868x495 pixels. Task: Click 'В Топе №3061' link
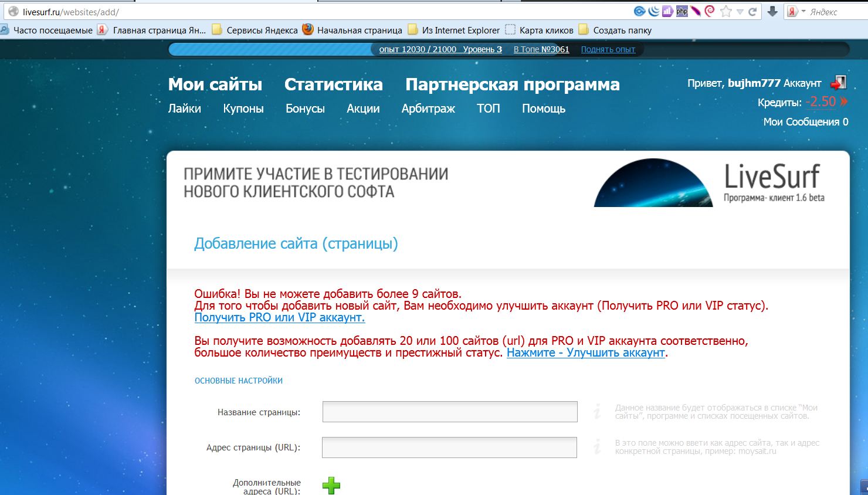tap(541, 49)
